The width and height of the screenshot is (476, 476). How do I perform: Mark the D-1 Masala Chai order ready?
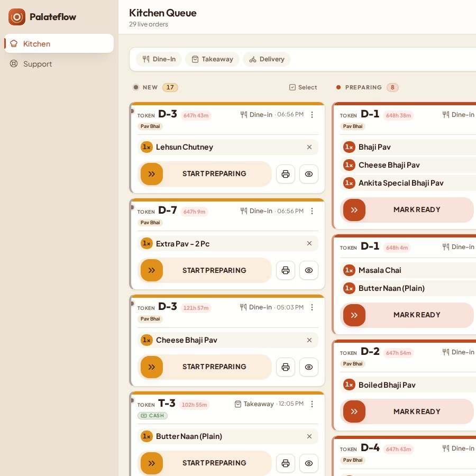click(x=407, y=315)
